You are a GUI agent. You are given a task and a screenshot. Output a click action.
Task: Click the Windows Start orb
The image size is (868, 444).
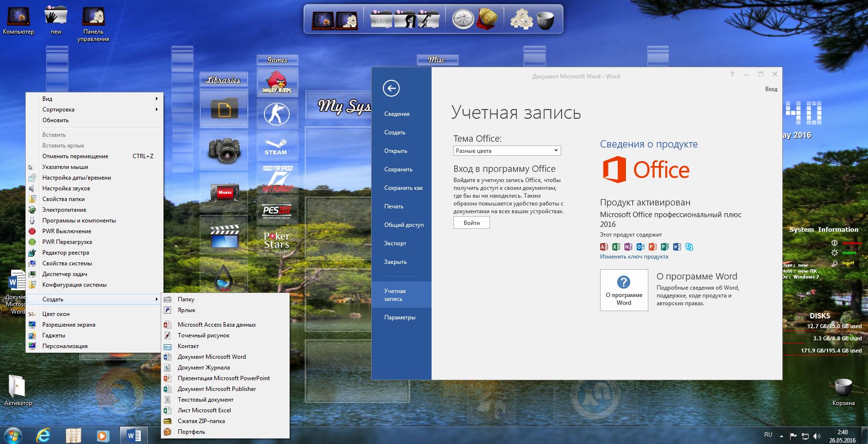click(x=12, y=435)
